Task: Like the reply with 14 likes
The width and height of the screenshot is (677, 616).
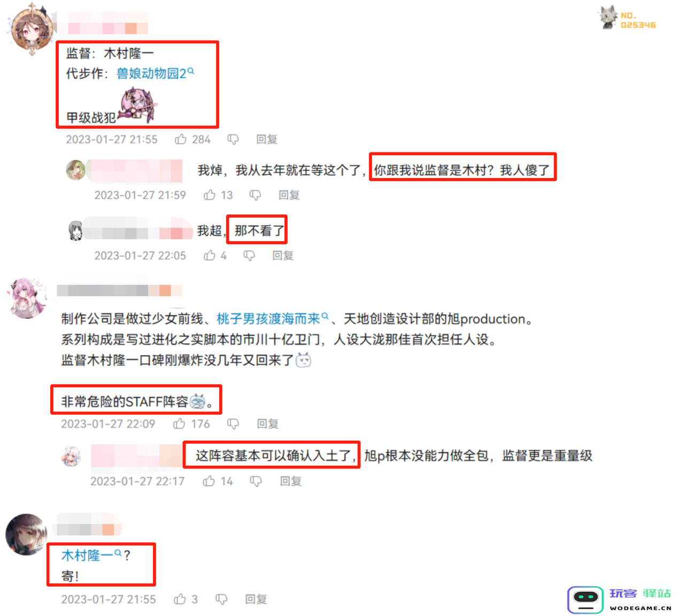Action: pos(209,481)
